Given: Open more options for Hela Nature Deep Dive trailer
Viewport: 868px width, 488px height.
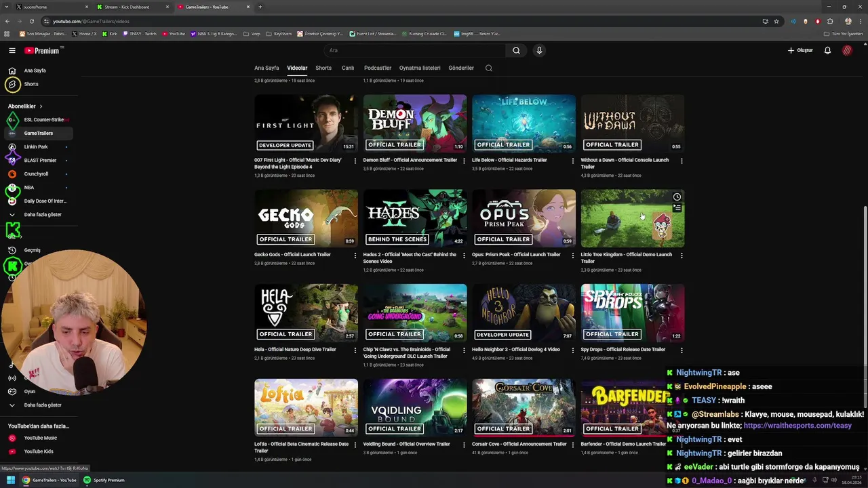Looking at the screenshot, I should tap(355, 350).
